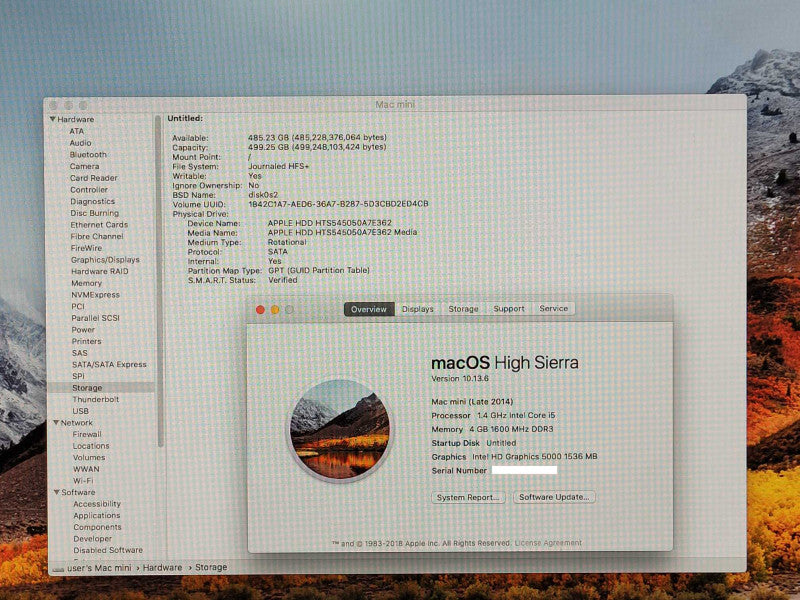Click user's Mac mini in path bar

99,568
